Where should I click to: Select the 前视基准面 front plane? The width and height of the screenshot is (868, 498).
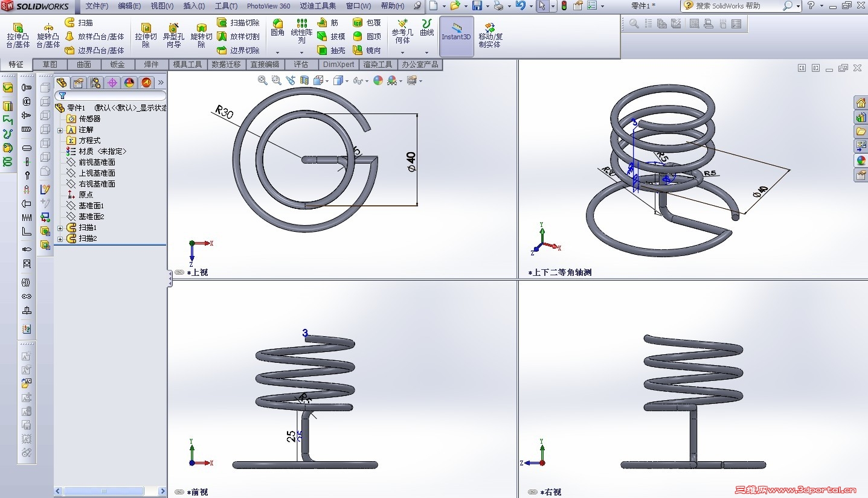(91, 162)
